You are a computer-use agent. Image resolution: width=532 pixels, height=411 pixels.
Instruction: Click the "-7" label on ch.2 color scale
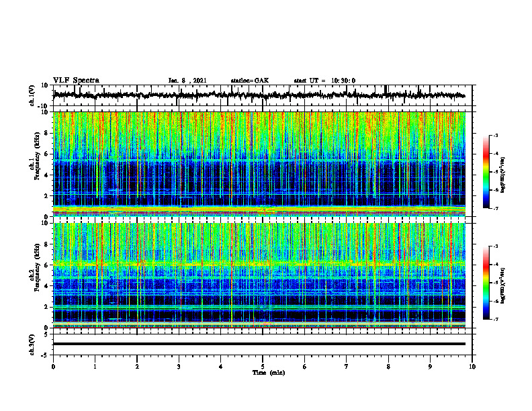pos(495,319)
